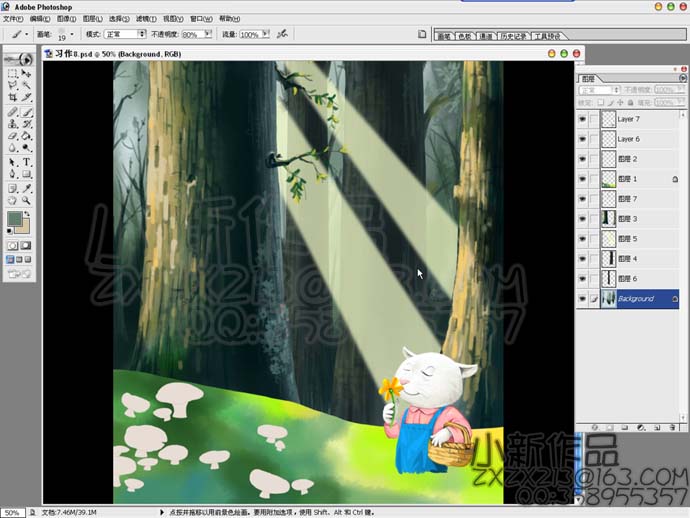The height and width of the screenshot is (518, 690).
Task: Switch to the 历史记录 tab
Action: coord(514,36)
